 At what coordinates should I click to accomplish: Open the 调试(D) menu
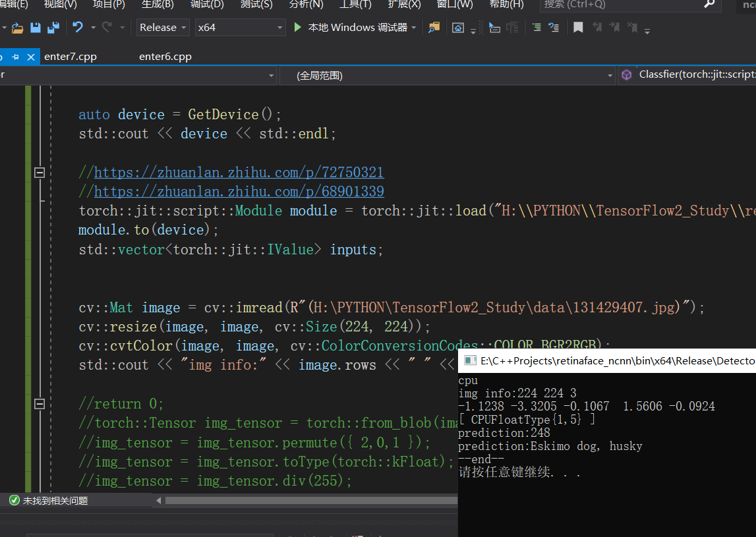(x=206, y=5)
